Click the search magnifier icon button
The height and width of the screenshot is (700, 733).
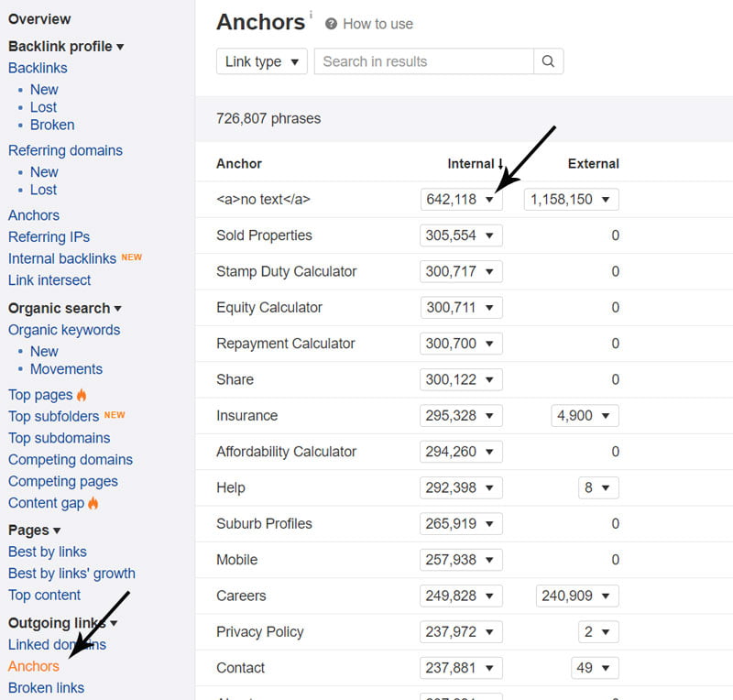pyautogui.click(x=548, y=61)
